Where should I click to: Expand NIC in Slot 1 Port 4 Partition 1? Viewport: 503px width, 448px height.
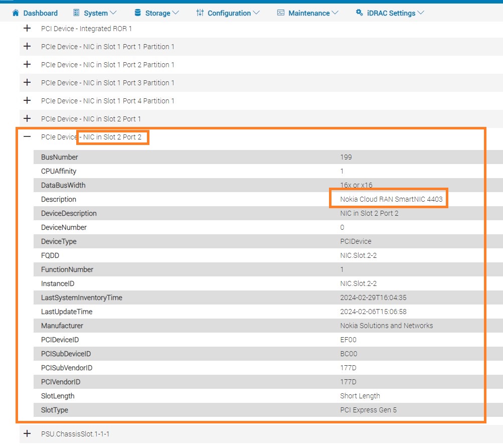pos(27,101)
